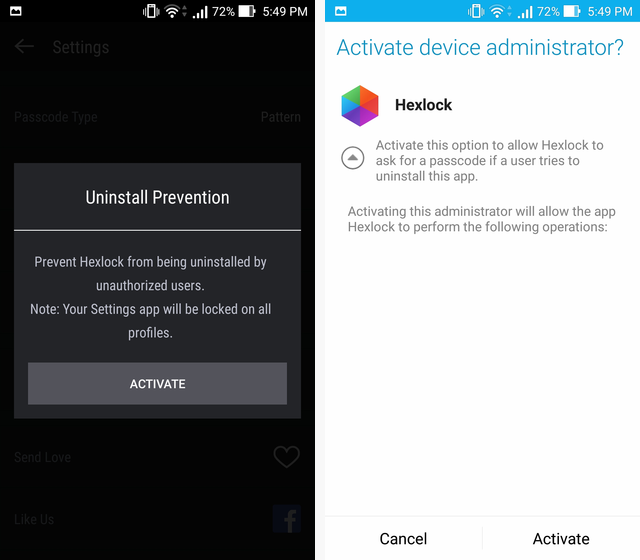The image size is (640, 560).
Task: Tap Cancel in device administrator prompt
Action: click(403, 538)
